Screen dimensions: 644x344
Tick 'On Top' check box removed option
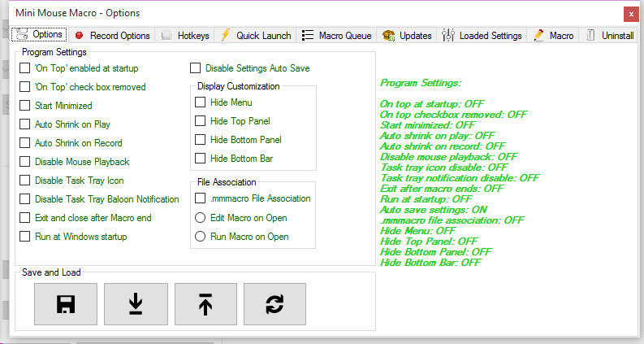pos(25,87)
